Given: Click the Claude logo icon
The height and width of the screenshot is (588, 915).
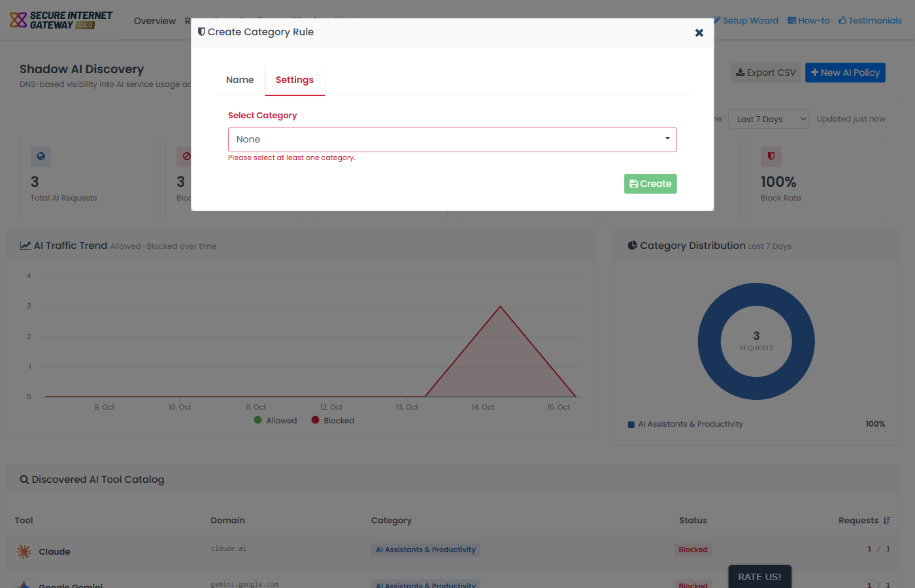Looking at the screenshot, I should pyautogui.click(x=24, y=552).
